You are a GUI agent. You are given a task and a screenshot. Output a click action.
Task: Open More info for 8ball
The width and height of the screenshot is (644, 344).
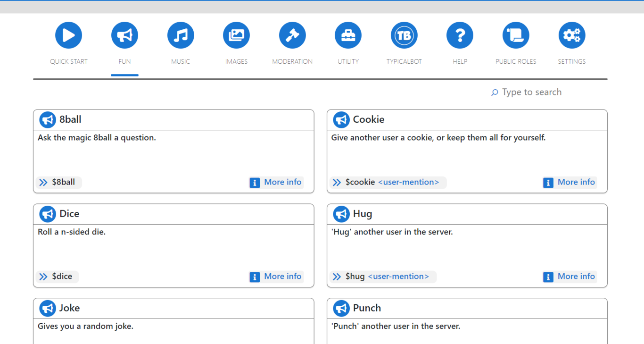[x=276, y=182]
